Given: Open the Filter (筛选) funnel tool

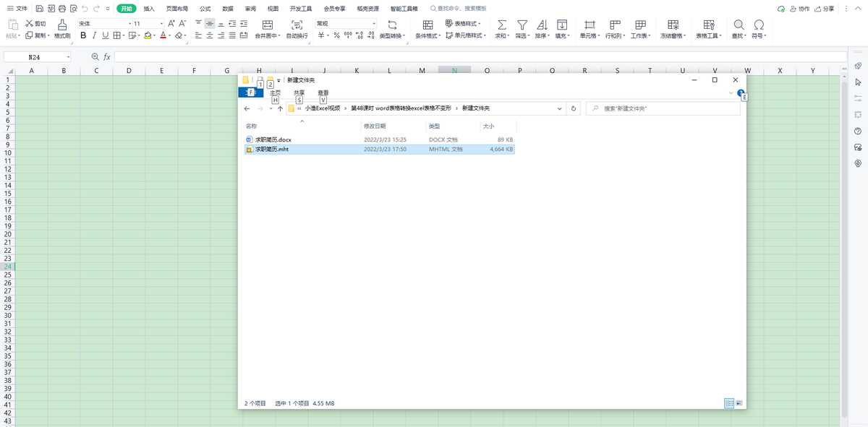Looking at the screenshot, I should pos(522,25).
